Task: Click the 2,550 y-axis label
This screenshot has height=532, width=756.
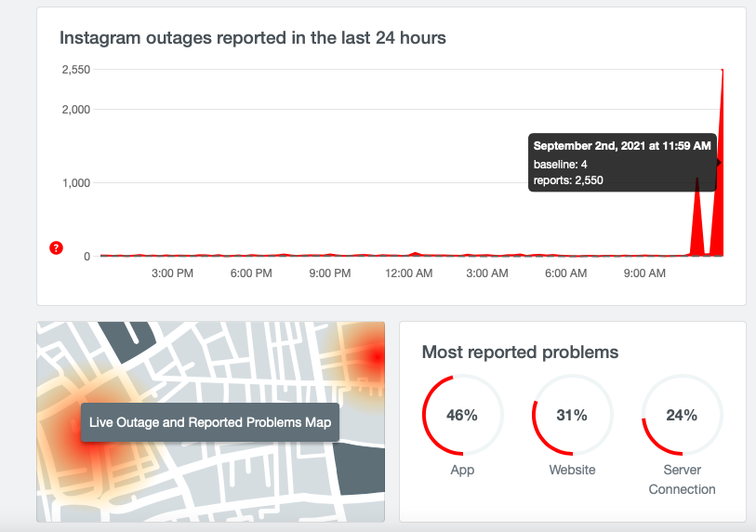Action: click(x=75, y=70)
